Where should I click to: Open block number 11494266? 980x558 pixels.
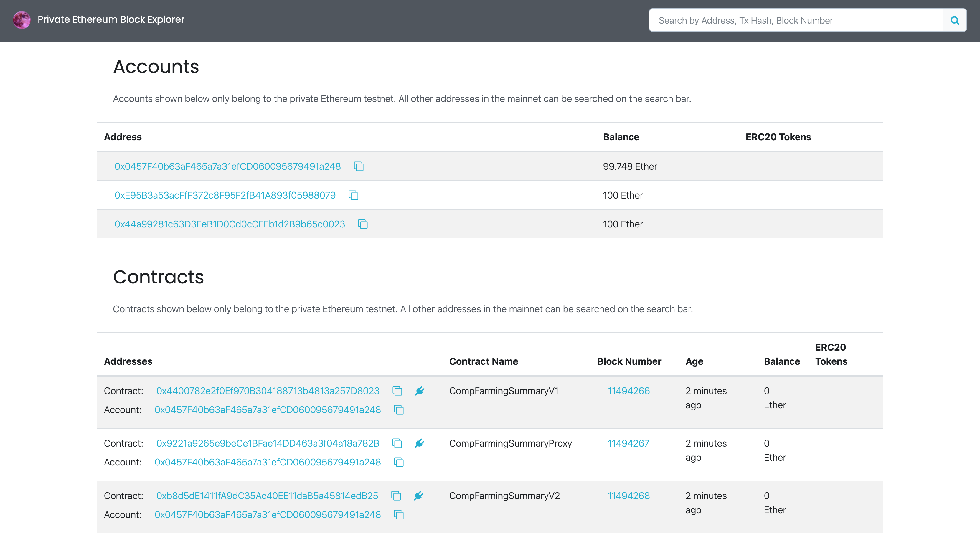pyautogui.click(x=628, y=391)
